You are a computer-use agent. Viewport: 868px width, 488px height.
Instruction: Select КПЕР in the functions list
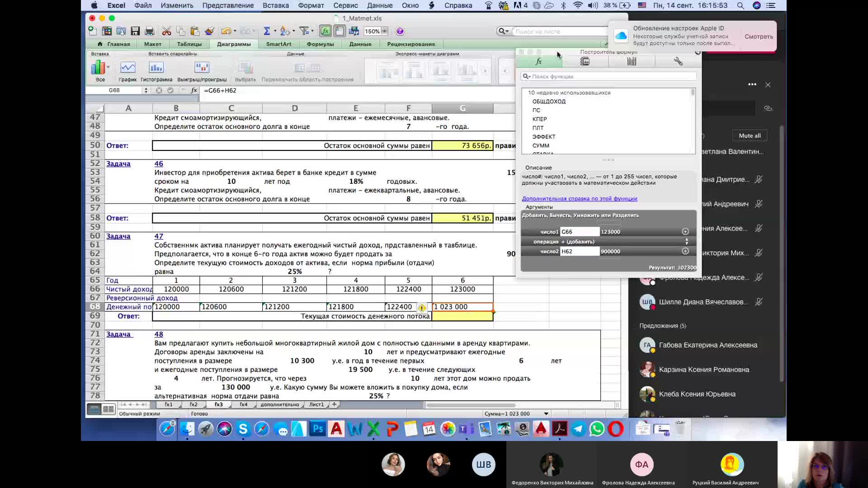point(539,119)
